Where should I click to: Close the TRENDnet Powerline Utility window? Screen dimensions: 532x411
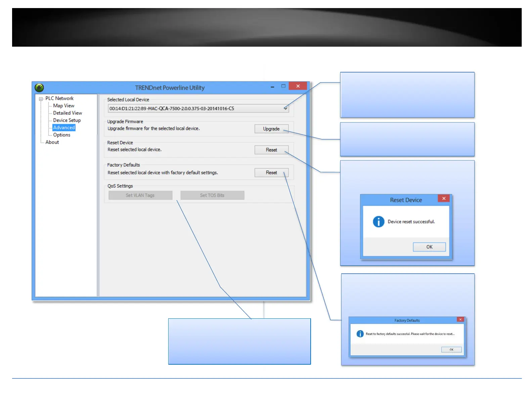tap(298, 86)
